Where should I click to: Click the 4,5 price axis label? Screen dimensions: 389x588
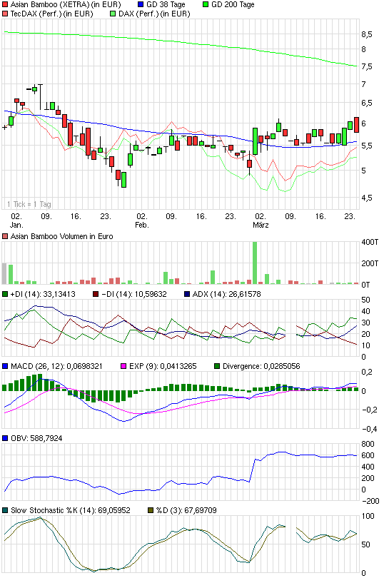[x=367, y=198]
